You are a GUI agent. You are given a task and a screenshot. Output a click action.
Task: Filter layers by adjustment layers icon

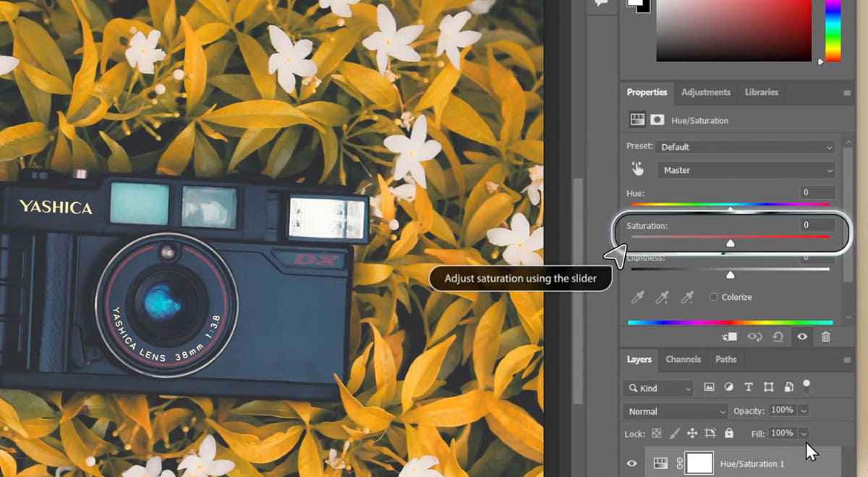point(728,387)
